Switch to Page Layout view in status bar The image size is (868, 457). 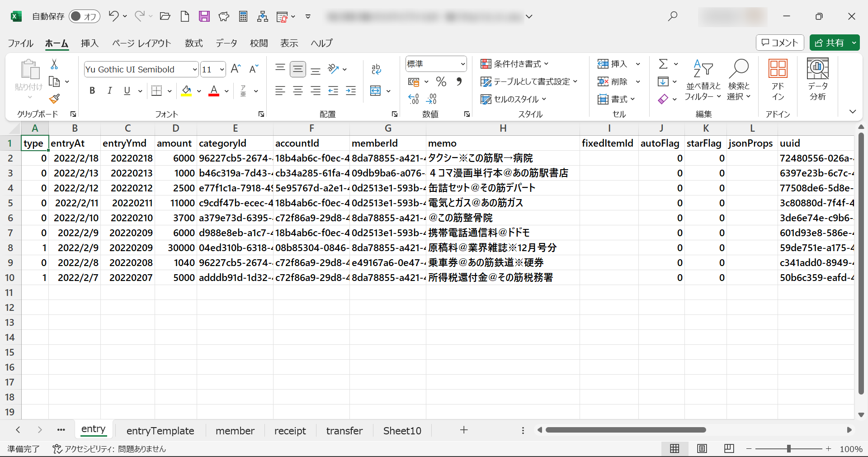[702, 448]
